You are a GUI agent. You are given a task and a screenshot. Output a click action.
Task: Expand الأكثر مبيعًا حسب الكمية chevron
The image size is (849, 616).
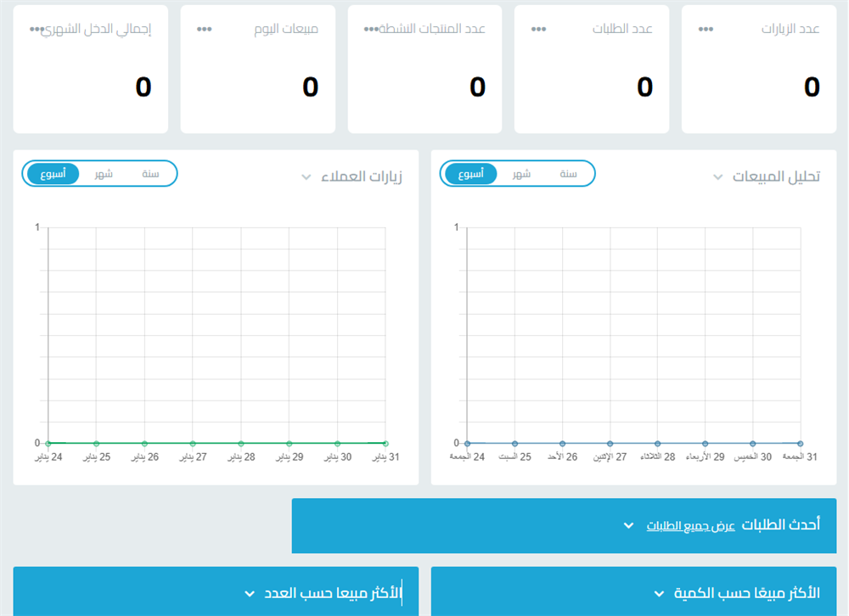tap(659, 593)
